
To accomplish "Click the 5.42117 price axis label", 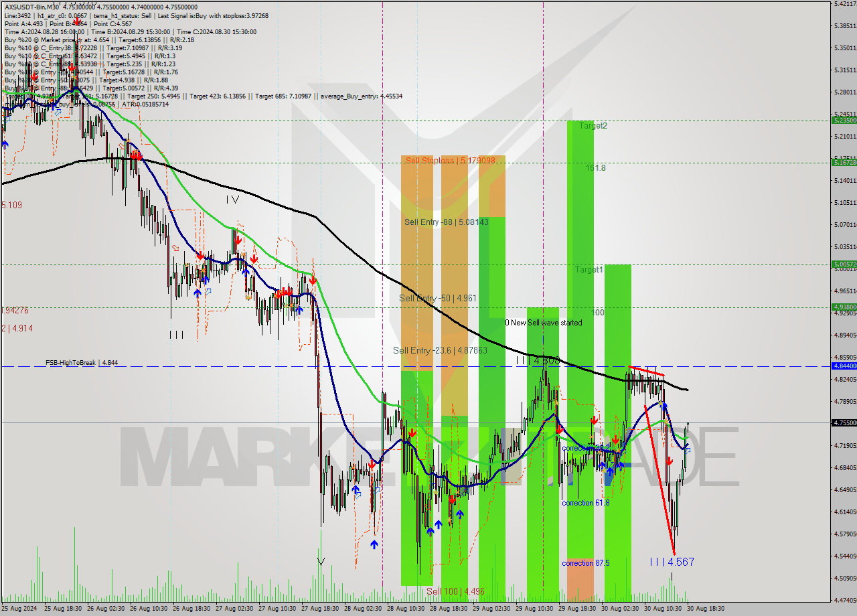I will (844, 3).
